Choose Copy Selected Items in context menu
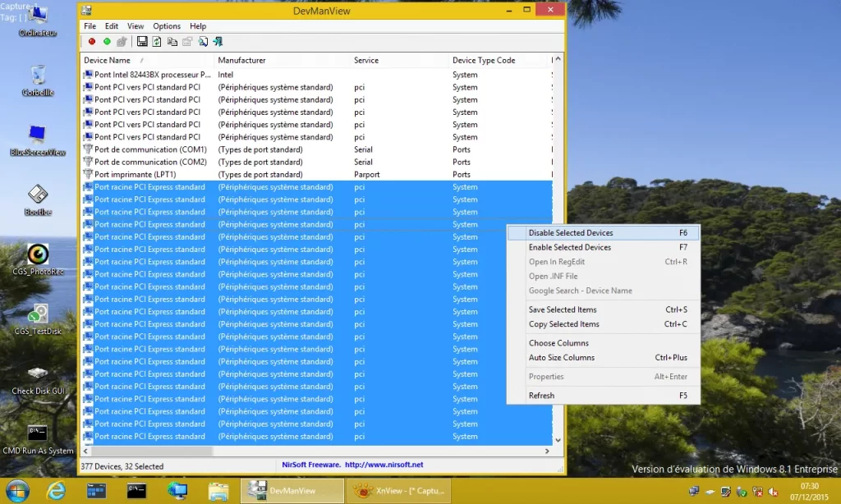The image size is (841, 504). coord(604,324)
